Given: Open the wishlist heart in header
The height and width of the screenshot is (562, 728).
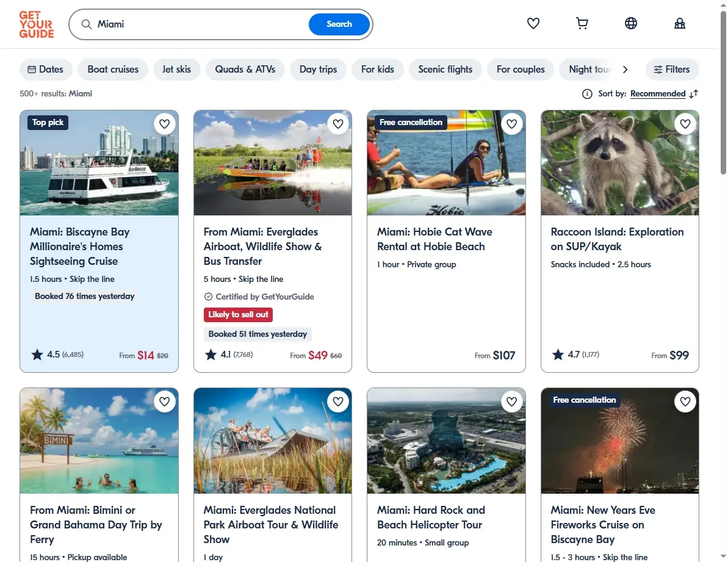Looking at the screenshot, I should (x=533, y=23).
